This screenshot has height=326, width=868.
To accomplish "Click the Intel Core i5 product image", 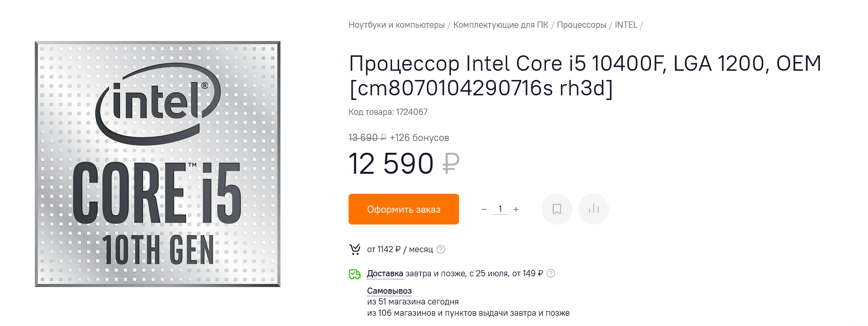I will tap(158, 164).
